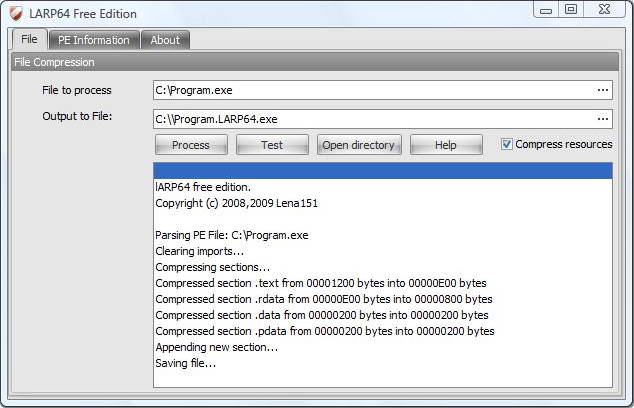
Task: Select the 'lARP64 free edition.' log line
Action: [383, 187]
